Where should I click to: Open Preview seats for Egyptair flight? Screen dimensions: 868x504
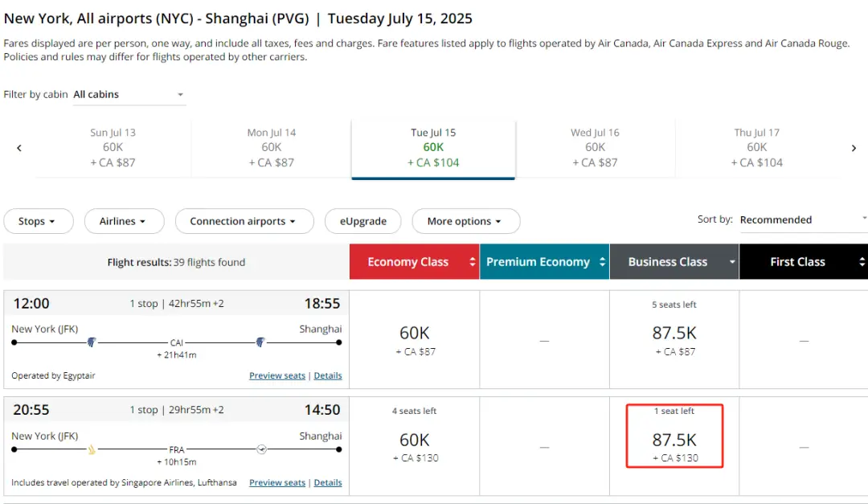pos(277,375)
